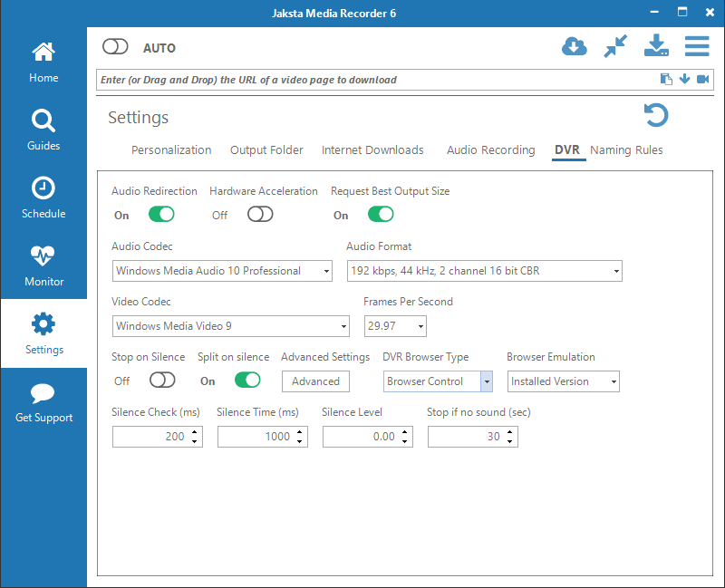Screen dimensions: 725x588
Task: Toggle the AUTO switch
Action: tap(115, 47)
